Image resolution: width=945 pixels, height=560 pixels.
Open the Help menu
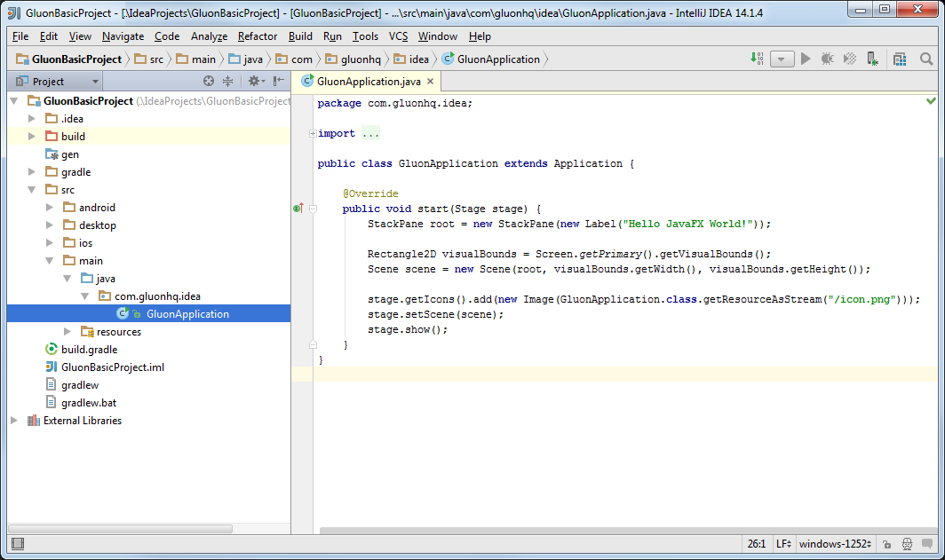[x=480, y=36]
